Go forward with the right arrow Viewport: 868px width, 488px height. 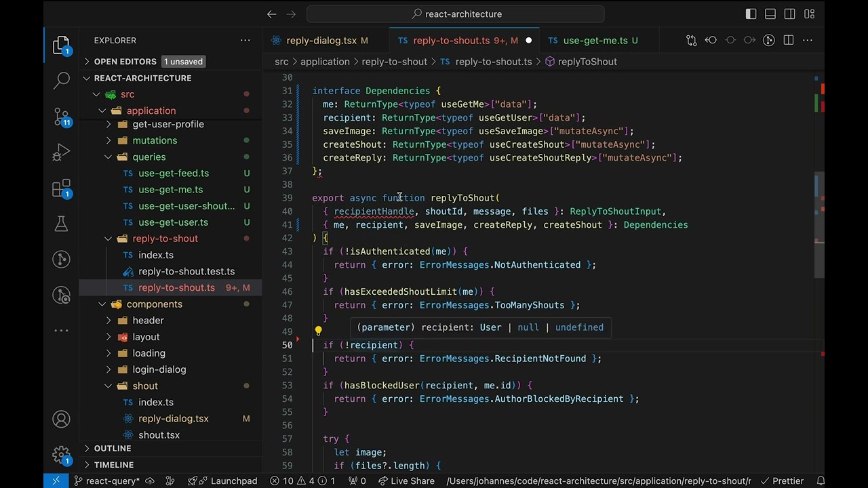coord(292,14)
